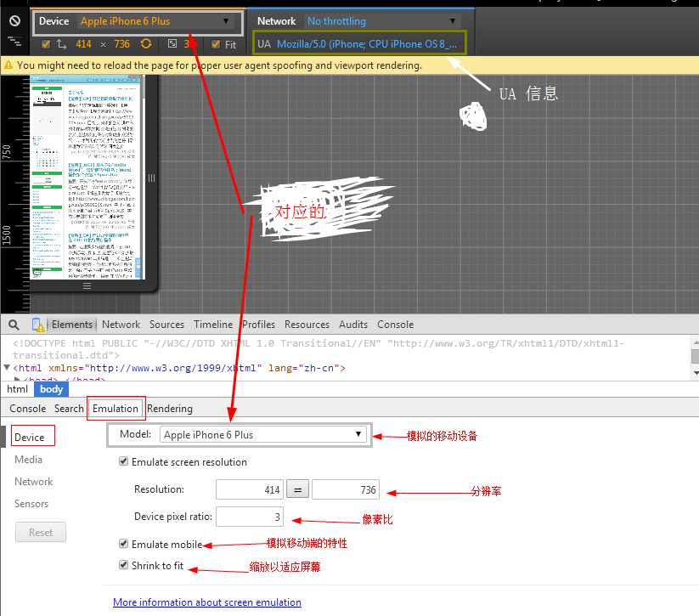Open the Sources tab

166,325
